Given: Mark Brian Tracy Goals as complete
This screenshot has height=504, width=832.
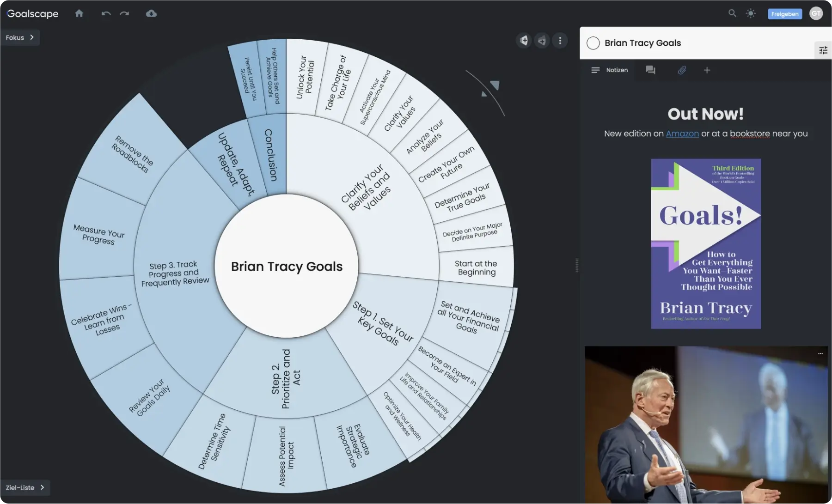Looking at the screenshot, I should (593, 43).
